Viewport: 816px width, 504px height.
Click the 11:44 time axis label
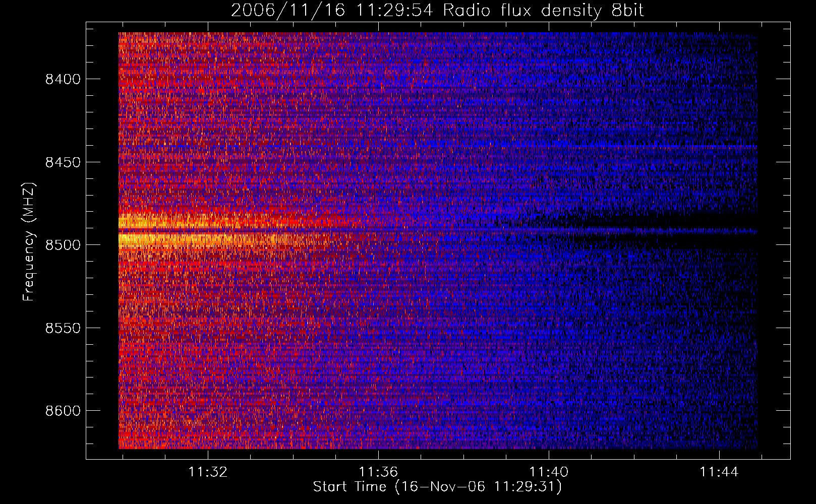(x=719, y=472)
